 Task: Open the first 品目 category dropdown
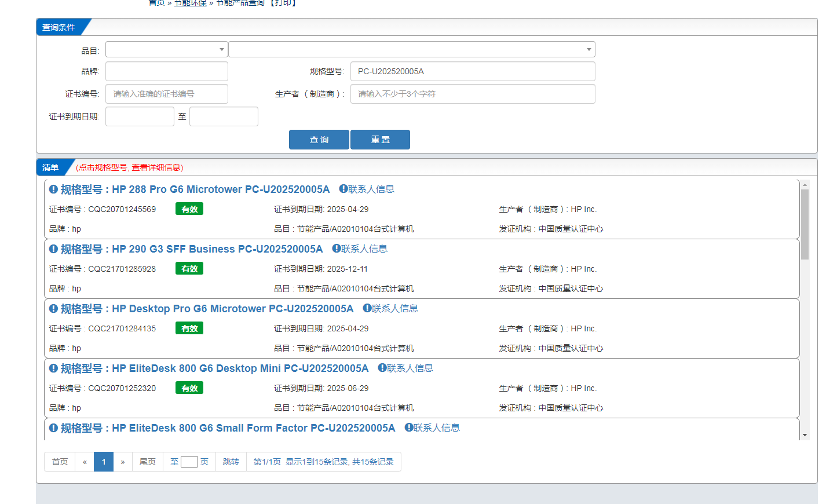(x=166, y=50)
